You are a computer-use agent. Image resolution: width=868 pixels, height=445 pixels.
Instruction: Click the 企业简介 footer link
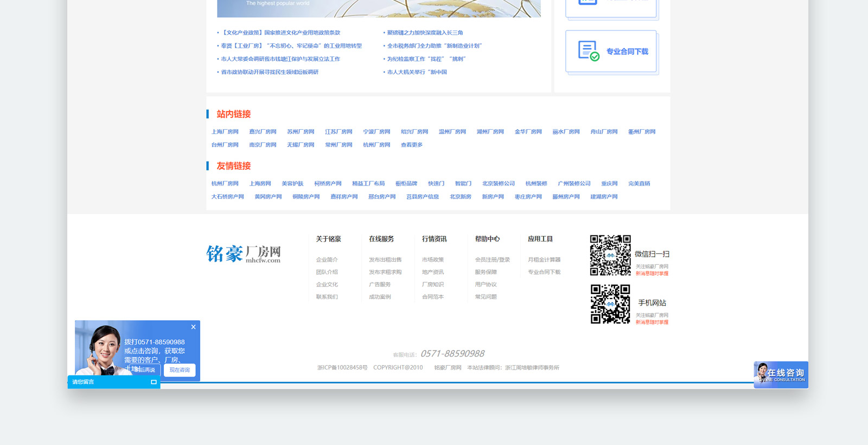point(327,260)
